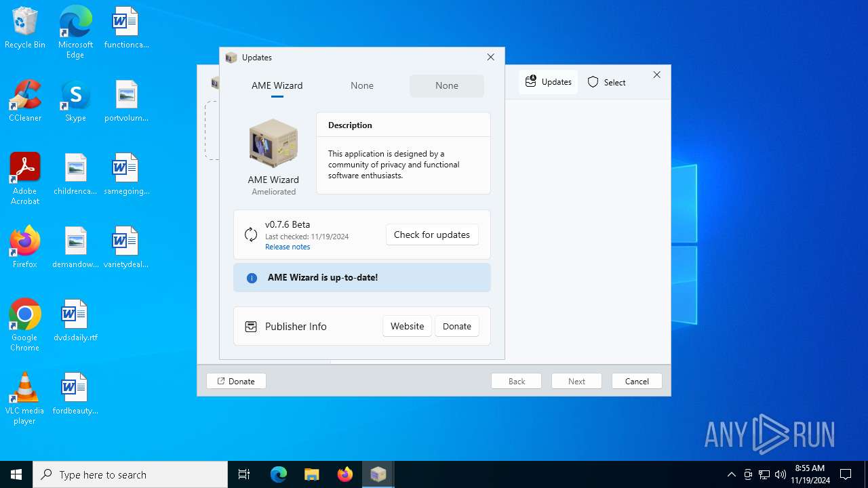Click the AME Wizard is up-to-date message
The height and width of the screenshot is (488, 868).
click(x=323, y=277)
